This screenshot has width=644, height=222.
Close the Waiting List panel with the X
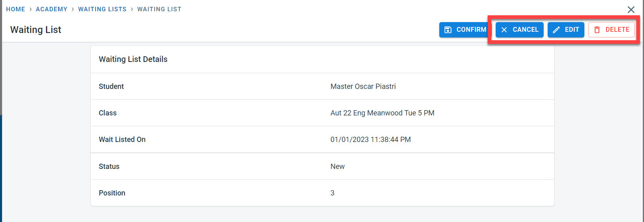(631, 10)
